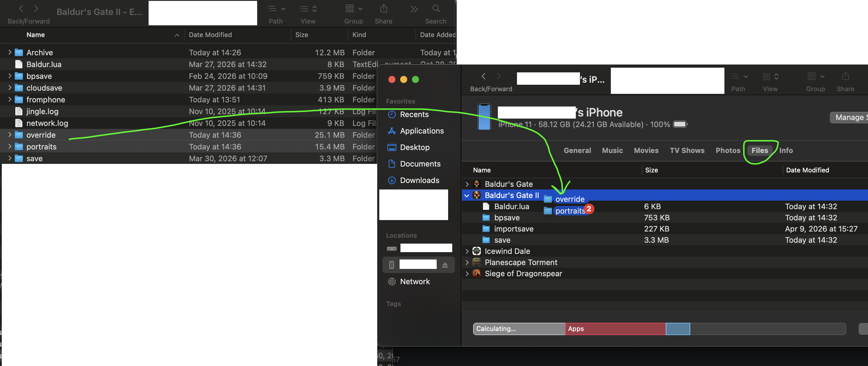
Task: Change View mode in Baldur's Gate II window
Action: (x=308, y=9)
